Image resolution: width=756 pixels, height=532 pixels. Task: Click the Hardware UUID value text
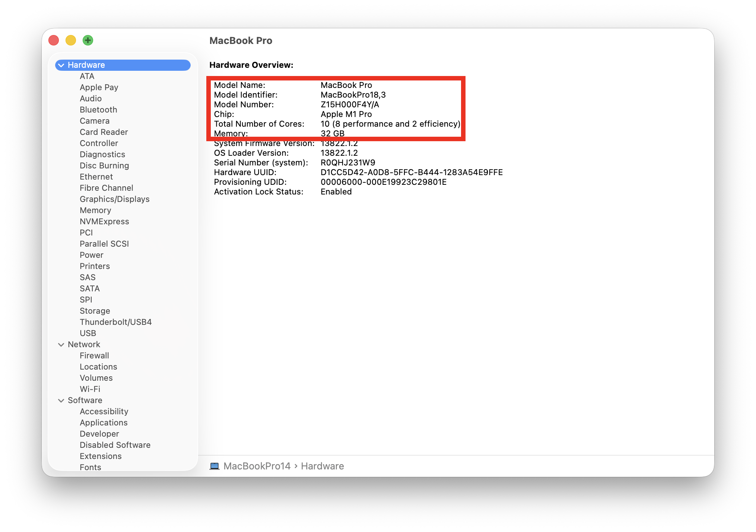click(x=412, y=172)
